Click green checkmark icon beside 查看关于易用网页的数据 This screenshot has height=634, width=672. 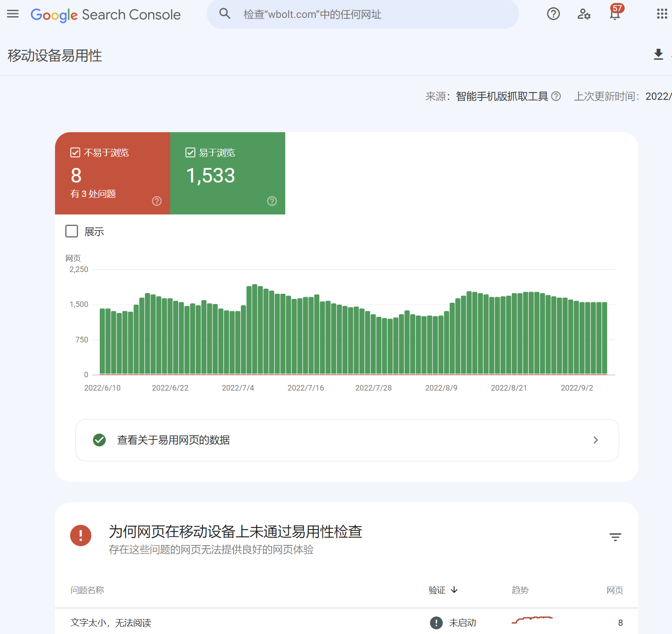(99, 440)
